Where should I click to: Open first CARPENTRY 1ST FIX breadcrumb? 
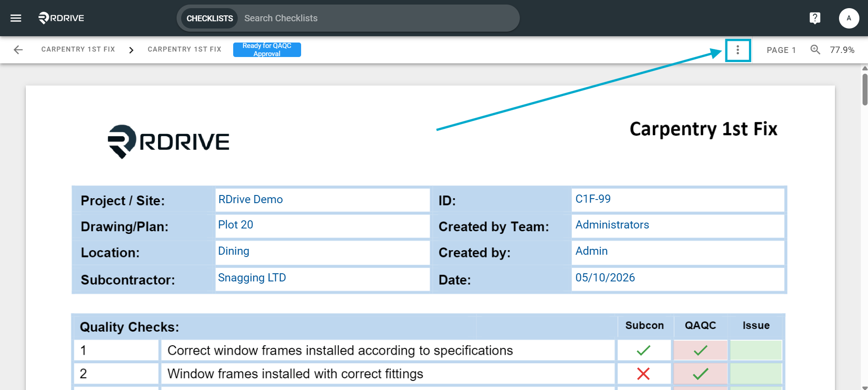tap(78, 49)
